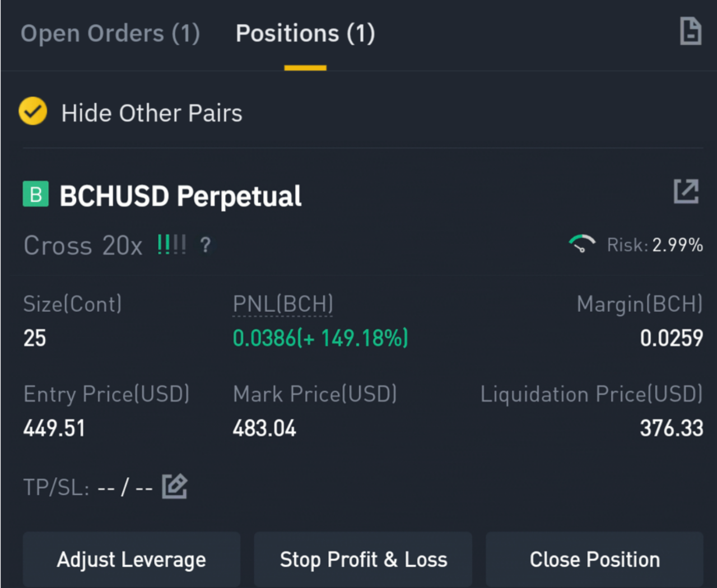Click the question mark help icon
The width and height of the screenshot is (717, 588).
point(206,245)
